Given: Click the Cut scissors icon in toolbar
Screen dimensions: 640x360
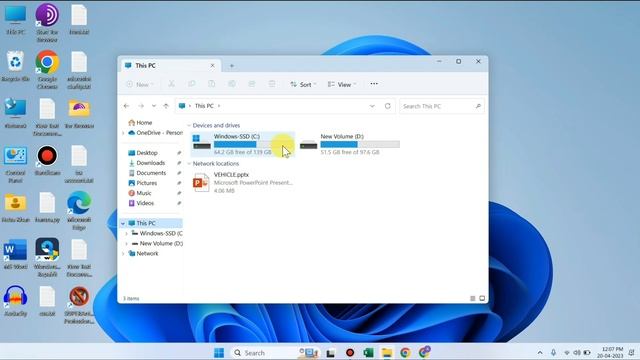Looking at the screenshot, I should [171, 84].
